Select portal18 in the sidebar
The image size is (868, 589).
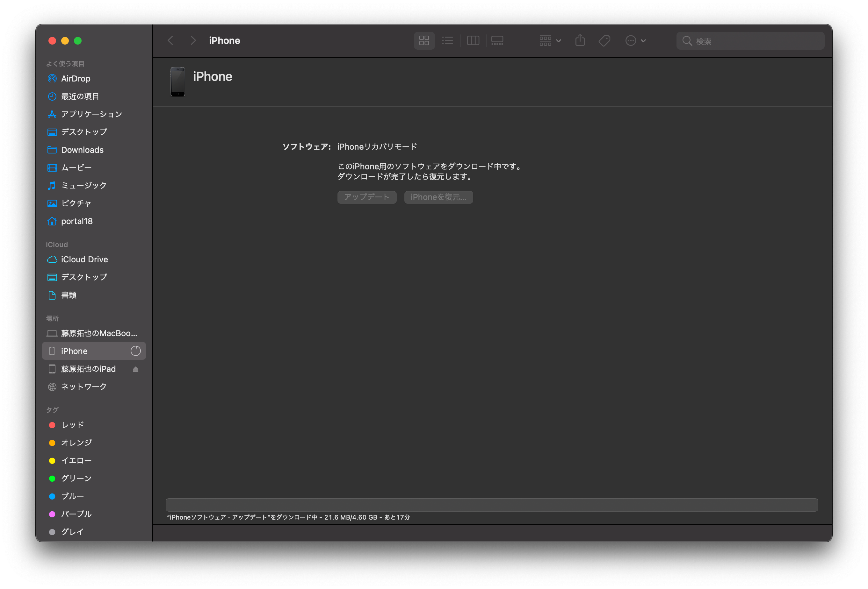[76, 221]
